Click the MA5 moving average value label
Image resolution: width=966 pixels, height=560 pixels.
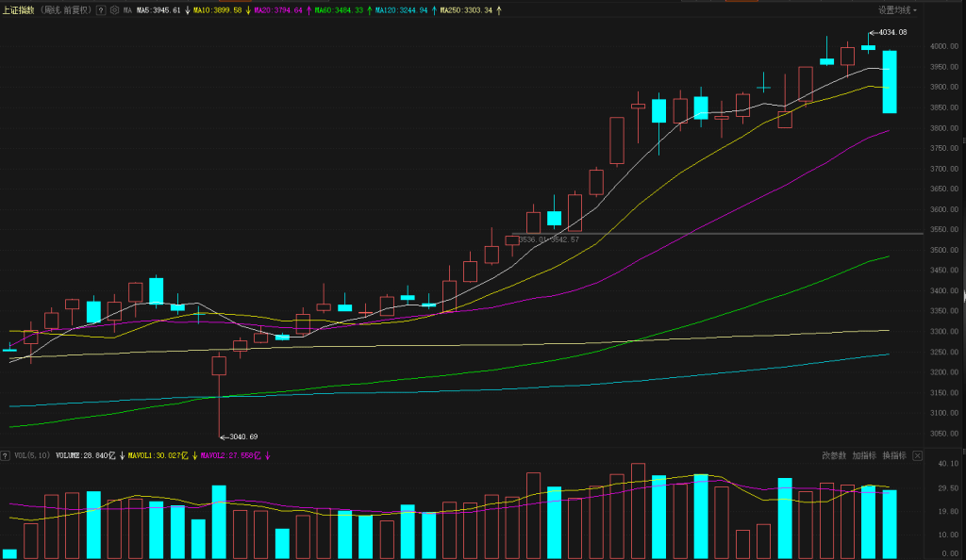tap(158, 10)
